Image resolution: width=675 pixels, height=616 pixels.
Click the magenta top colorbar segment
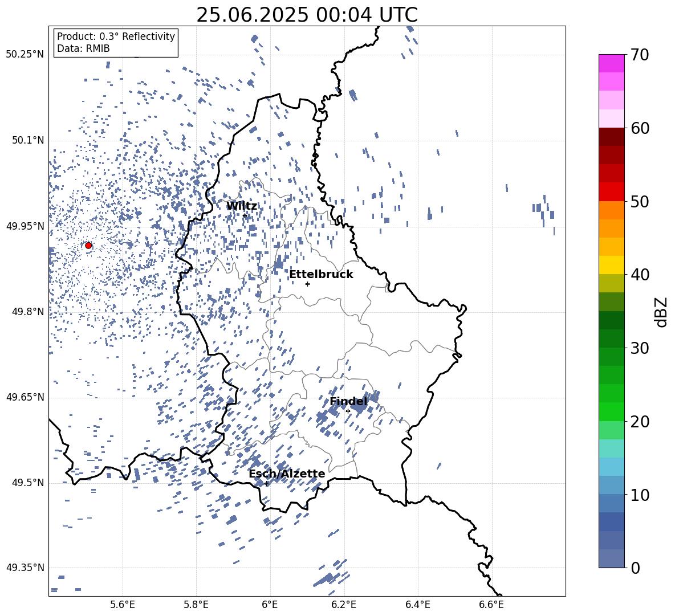coord(612,63)
